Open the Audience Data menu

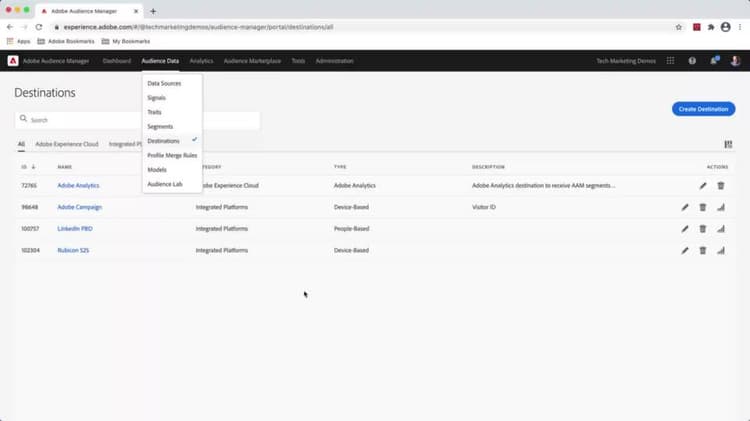tap(160, 61)
